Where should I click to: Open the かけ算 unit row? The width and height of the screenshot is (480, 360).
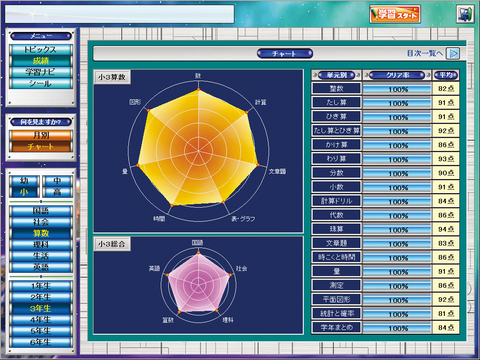pyautogui.click(x=336, y=145)
